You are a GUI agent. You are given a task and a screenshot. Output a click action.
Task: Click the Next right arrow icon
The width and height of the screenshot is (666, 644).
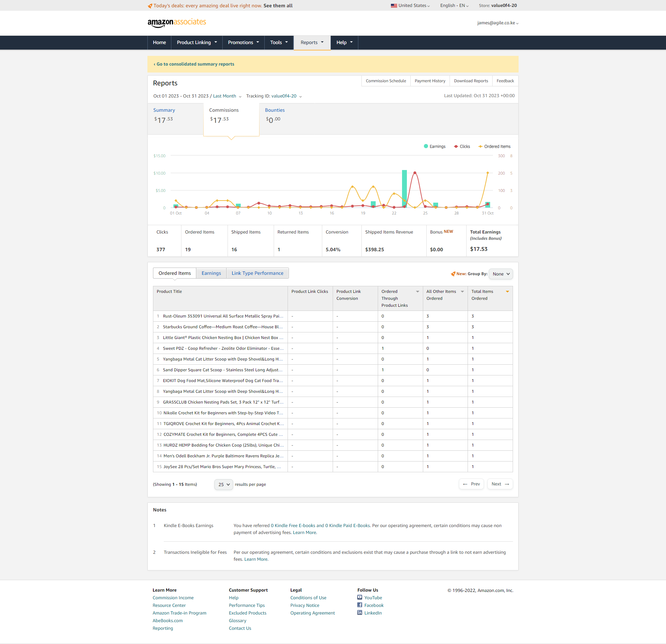tap(507, 484)
